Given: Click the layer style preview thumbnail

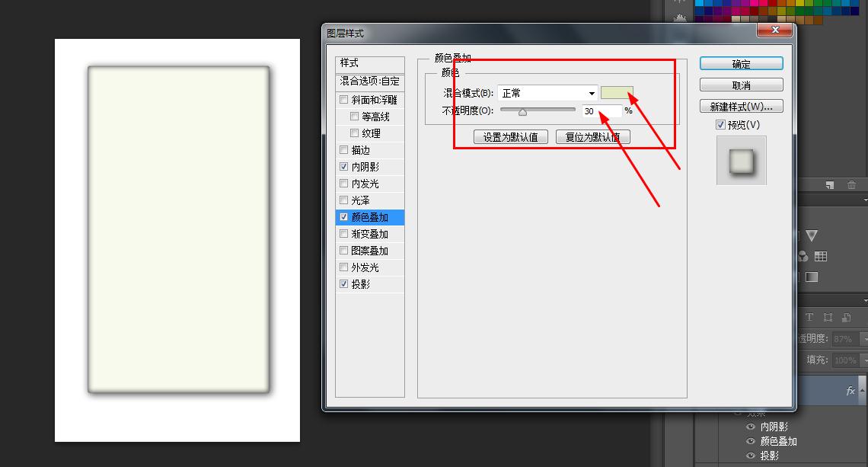Looking at the screenshot, I should coord(741,160).
